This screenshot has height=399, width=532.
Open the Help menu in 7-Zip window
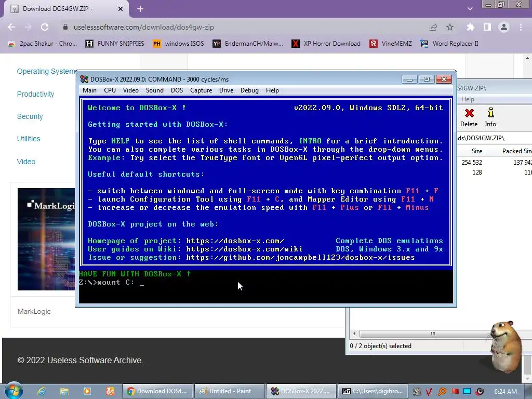(x=468, y=99)
